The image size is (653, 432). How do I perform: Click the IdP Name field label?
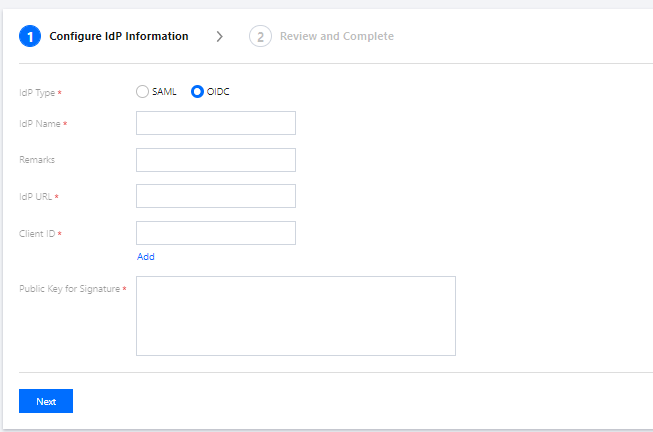40,124
